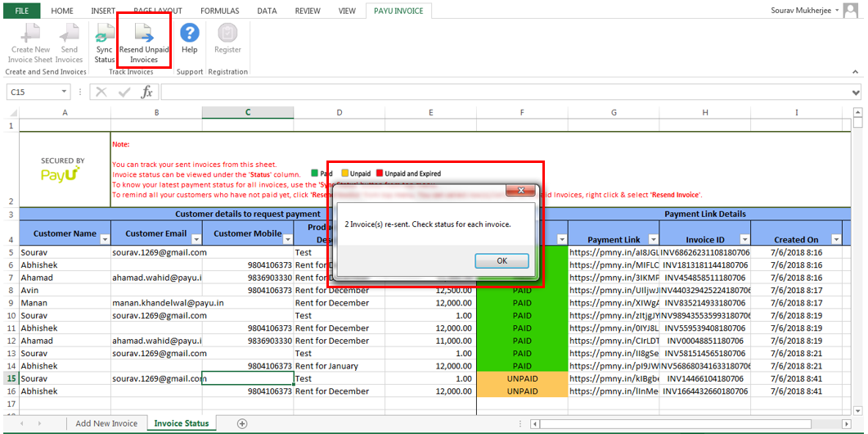Switch to the REVIEW ribbon tab
The width and height of the screenshot is (868, 434).
308,11
